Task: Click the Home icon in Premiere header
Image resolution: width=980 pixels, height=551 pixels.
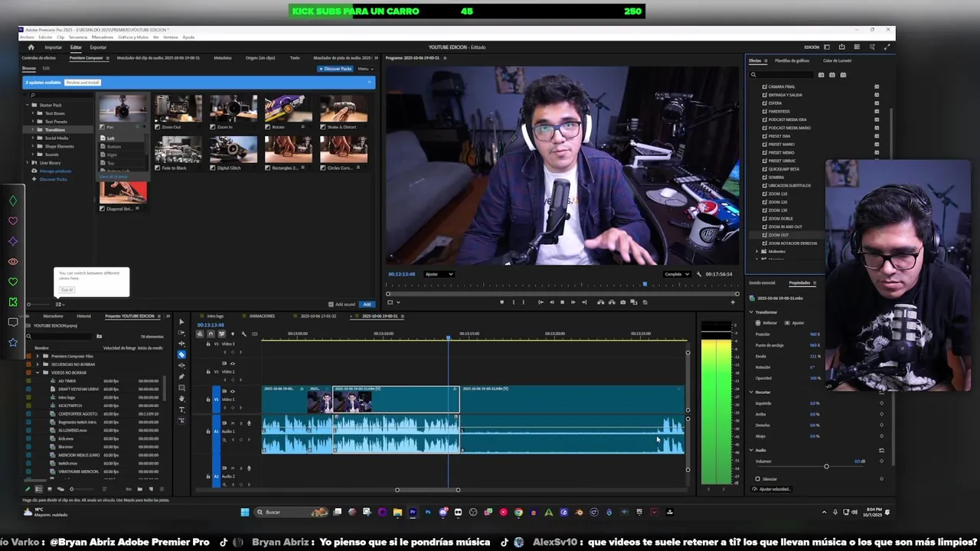Action: tap(31, 47)
